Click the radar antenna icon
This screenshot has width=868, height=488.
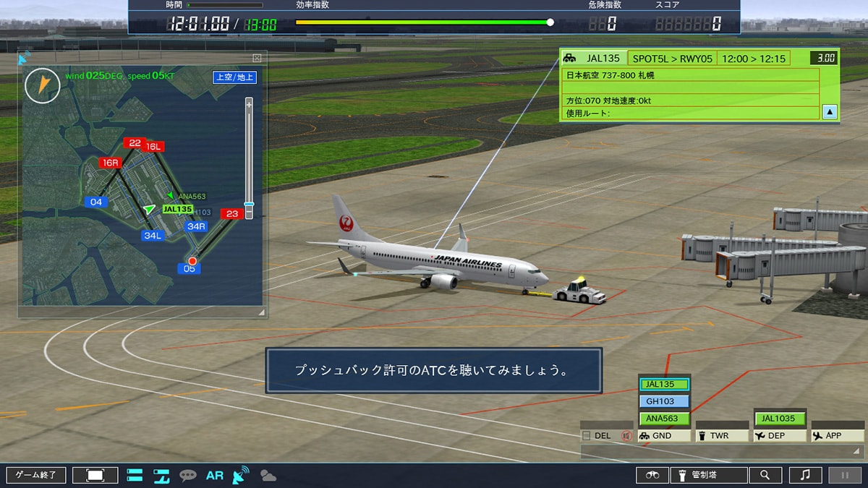241,475
